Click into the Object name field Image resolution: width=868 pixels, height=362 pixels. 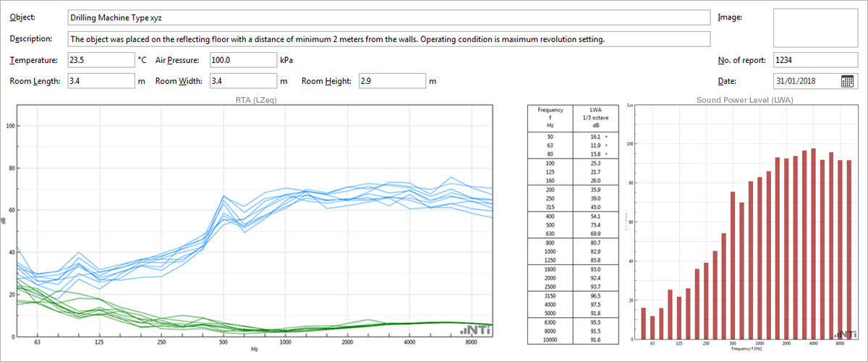388,17
